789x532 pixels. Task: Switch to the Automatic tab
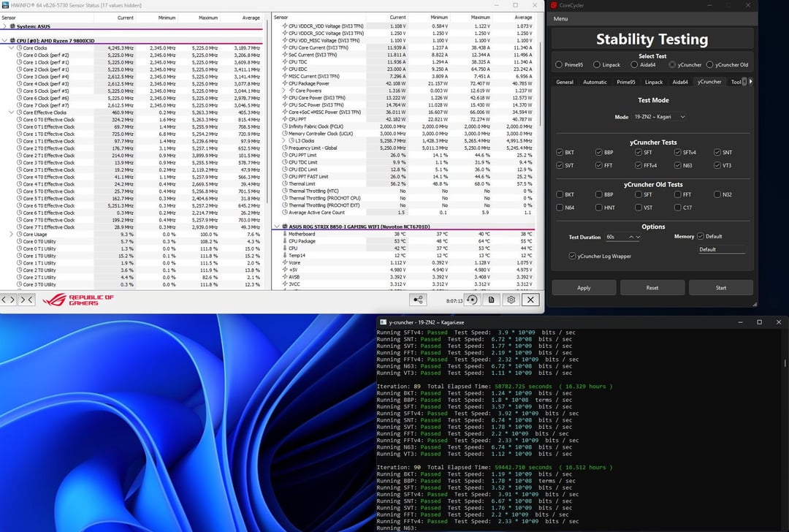[595, 82]
